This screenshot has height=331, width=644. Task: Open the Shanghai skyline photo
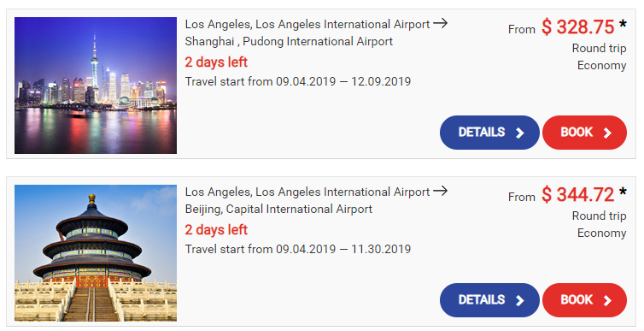click(x=96, y=86)
